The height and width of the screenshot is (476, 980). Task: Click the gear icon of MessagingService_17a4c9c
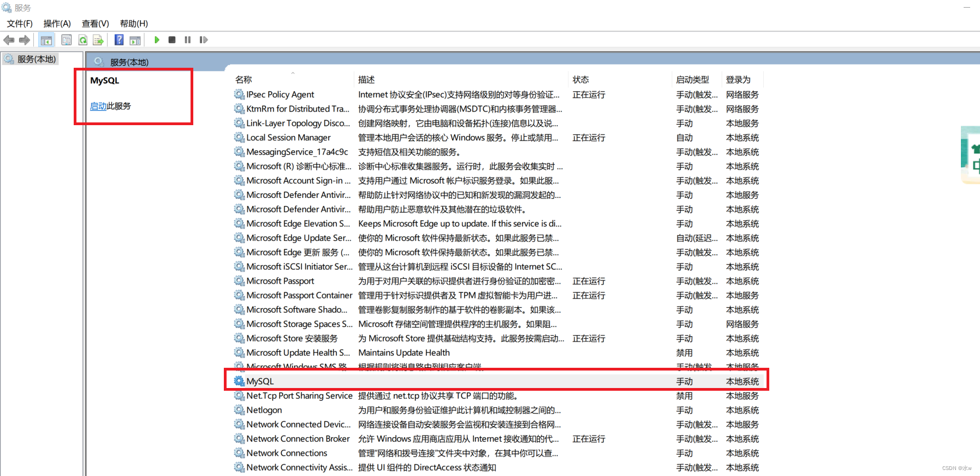239,151
